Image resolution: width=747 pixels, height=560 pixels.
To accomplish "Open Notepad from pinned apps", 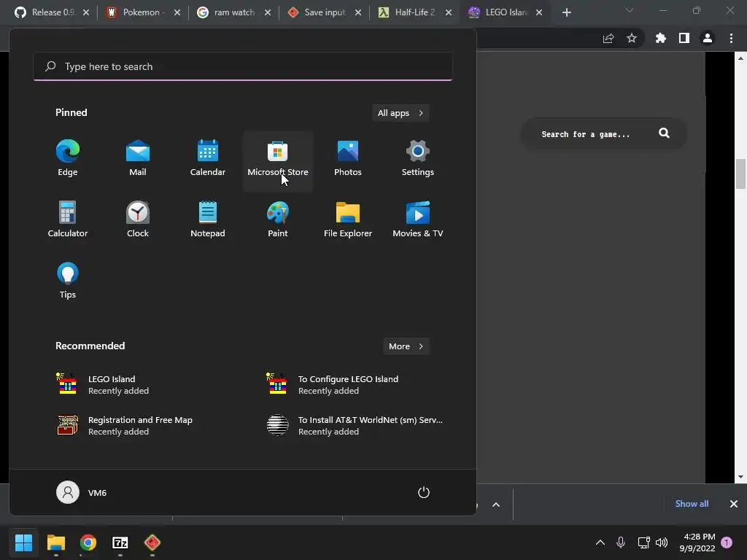I will (x=208, y=220).
